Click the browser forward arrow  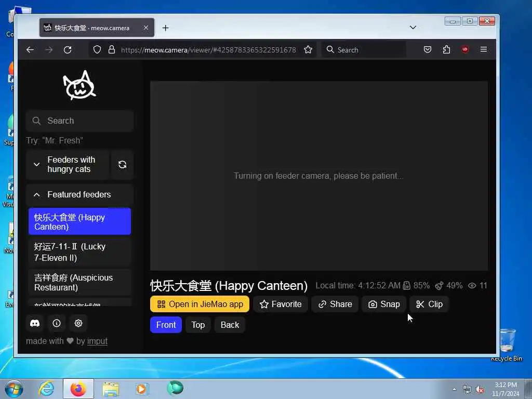49,50
